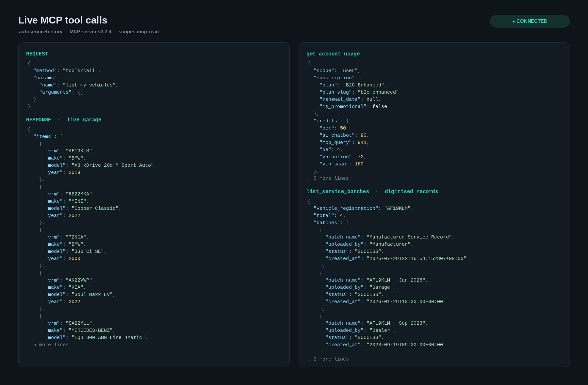Click the get_account_usage header
This screenshot has height=385, width=588.
pyautogui.click(x=333, y=54)
